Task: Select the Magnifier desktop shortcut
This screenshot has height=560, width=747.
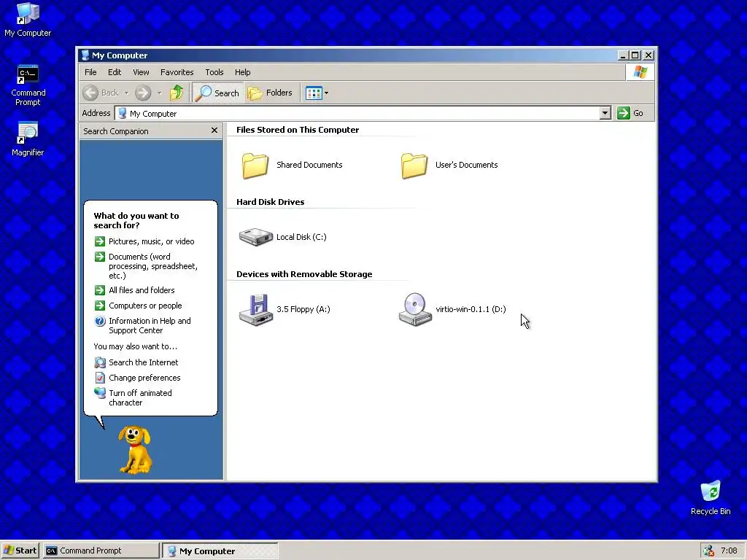Action: tap(28, 139)
